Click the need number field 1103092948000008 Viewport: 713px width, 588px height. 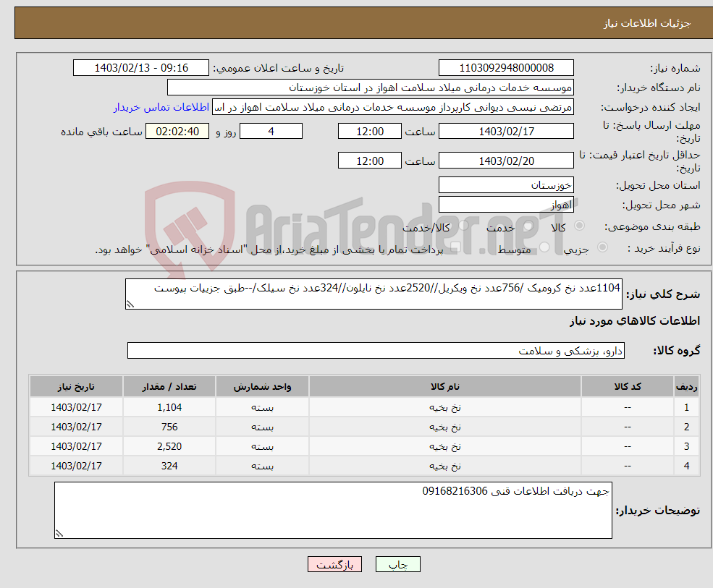tap(506, 68)
